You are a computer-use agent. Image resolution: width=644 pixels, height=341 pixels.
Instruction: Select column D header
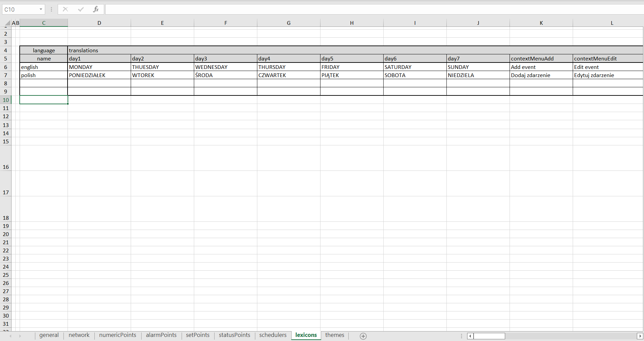click(99, 23)
